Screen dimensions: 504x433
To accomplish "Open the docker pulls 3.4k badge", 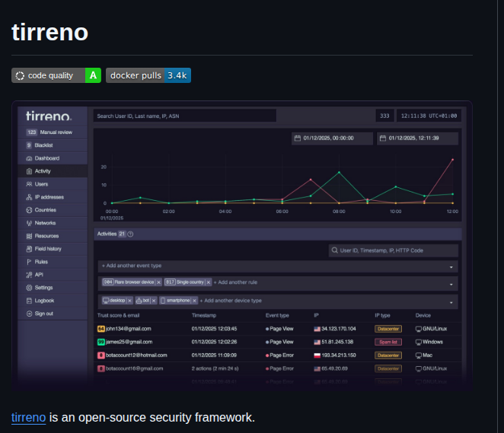I will [x=148, y=75].
